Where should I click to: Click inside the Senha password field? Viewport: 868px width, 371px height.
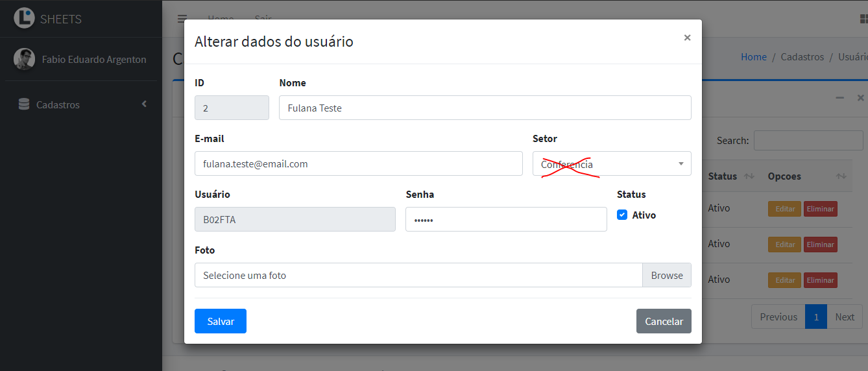(x=506, y=219)
